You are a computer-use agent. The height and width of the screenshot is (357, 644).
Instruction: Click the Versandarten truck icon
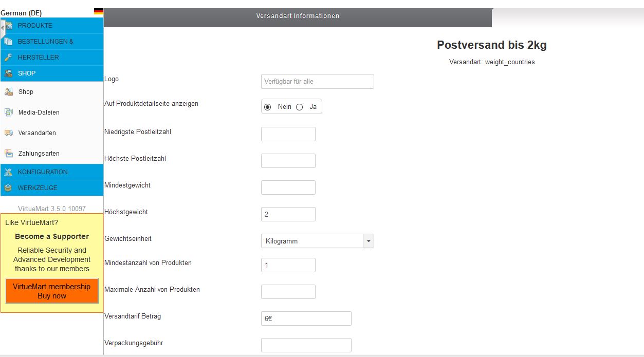[x=8, y=133]
